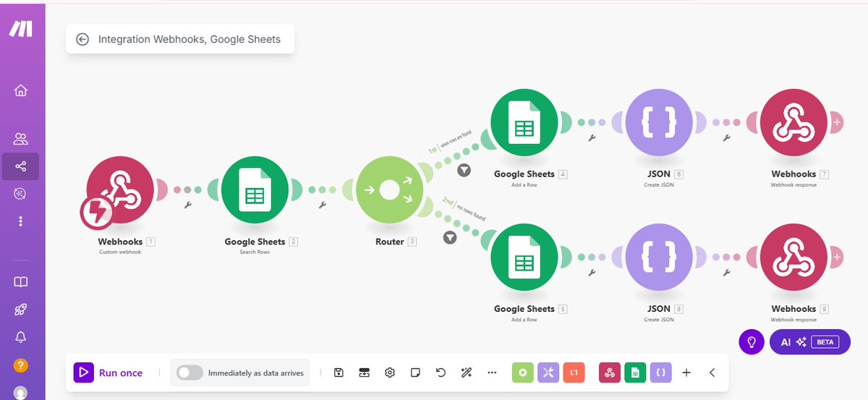Click the Google Sheets favorite in the toolbar
868x400 pixels.
click(635, 373)
